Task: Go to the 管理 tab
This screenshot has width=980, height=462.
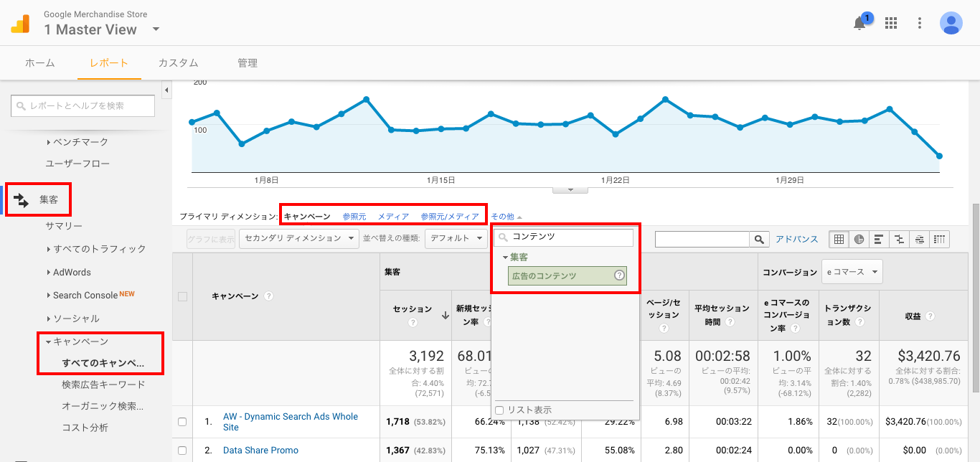Action: 248,63
